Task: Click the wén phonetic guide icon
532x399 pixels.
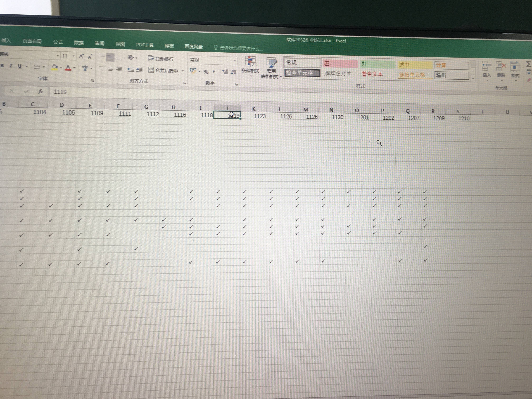Action: pos(85,68)
